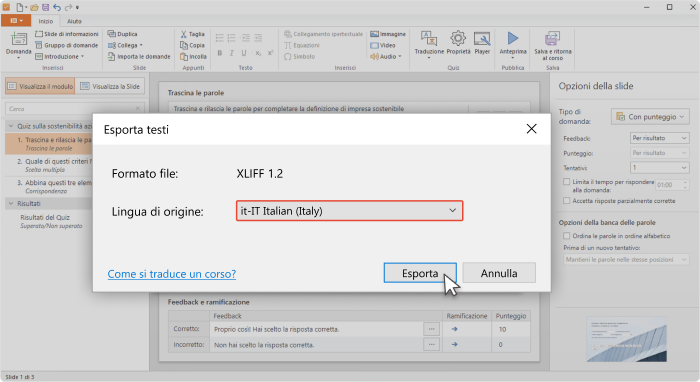
Task: Toggle underline text formatting
Action: click(244, 53)
